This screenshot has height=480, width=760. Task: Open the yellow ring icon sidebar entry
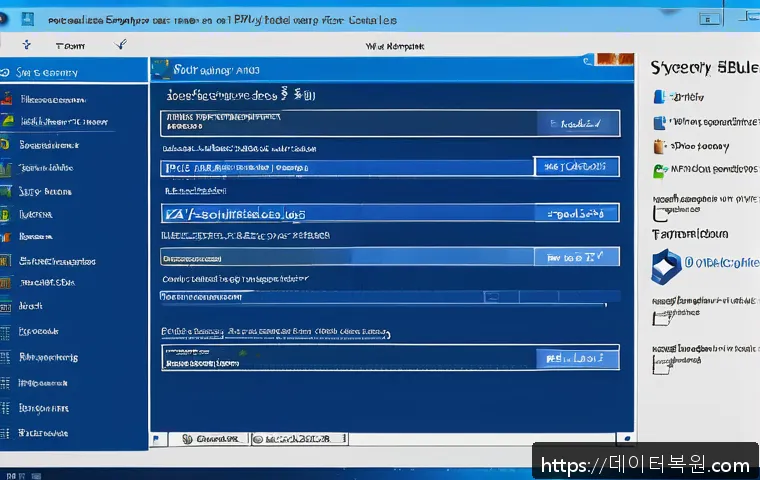coord(5,144)
